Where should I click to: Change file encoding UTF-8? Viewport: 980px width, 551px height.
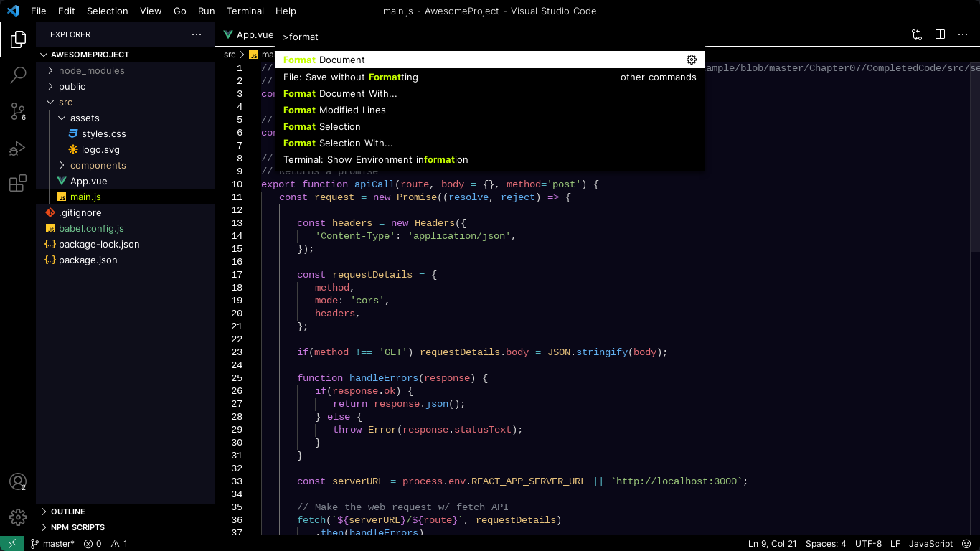pos(868,544)
